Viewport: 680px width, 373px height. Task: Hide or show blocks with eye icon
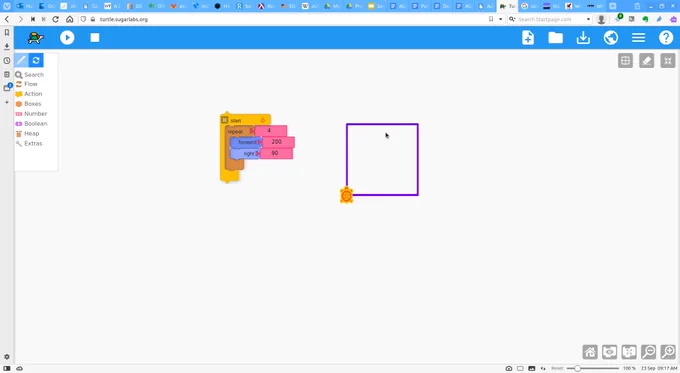[609, 352]
